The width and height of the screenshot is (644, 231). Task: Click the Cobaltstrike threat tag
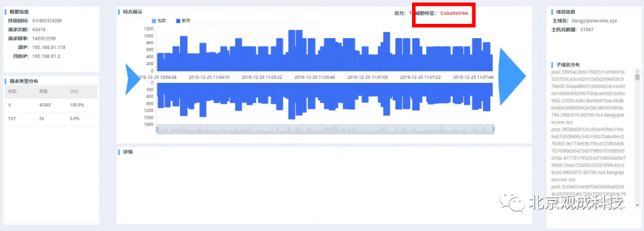click(x=454, y=13)
